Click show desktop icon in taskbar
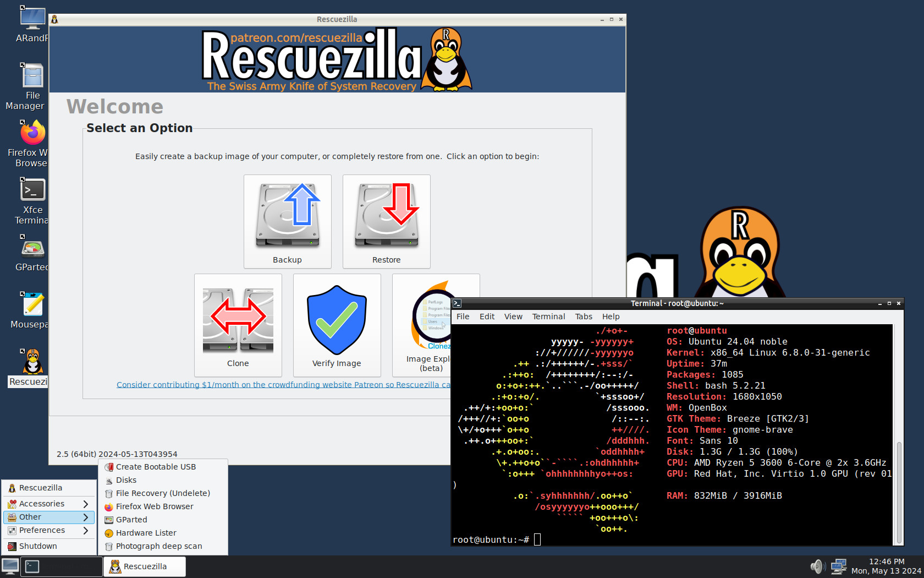The height and width of the screenshot is (578, 924). [10, 566]
